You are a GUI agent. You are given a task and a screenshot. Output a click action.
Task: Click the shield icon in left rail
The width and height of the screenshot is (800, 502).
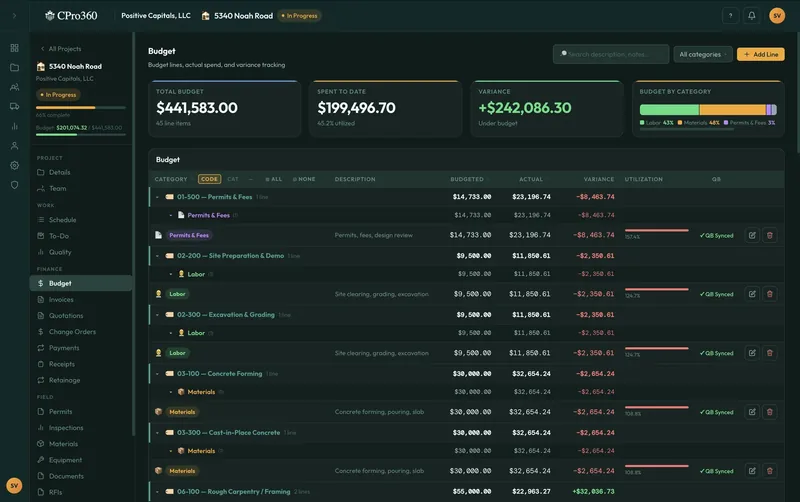click(x=14, y=185)
